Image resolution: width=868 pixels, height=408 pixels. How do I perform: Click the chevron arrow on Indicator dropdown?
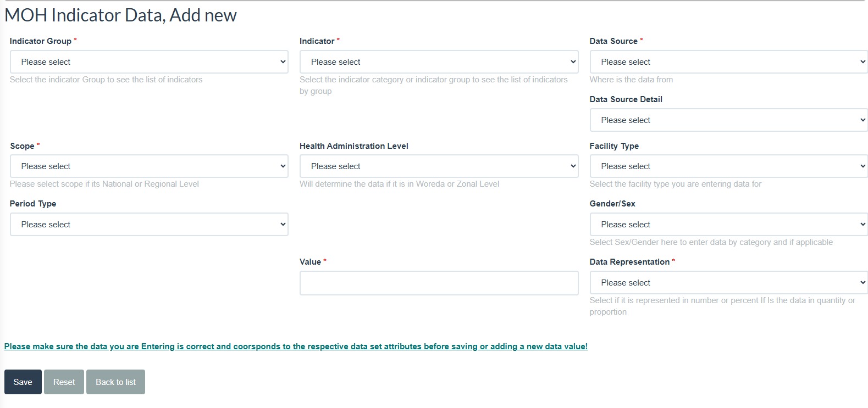pyautogui.click(x=573, y=62)
